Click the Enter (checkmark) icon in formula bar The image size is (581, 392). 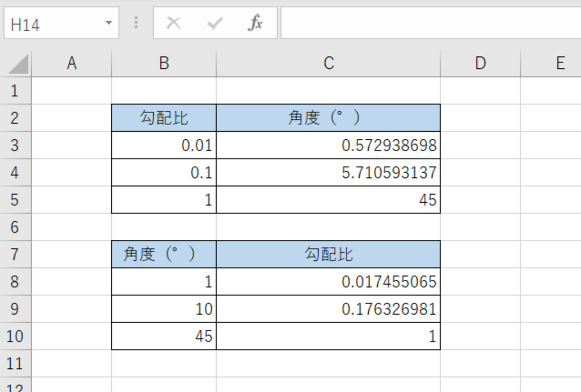[x=215, y=23]
